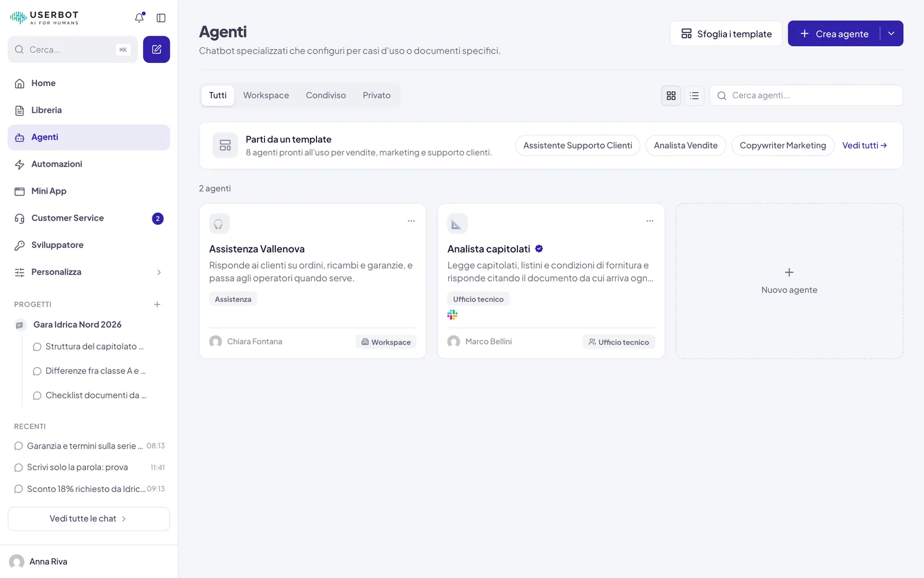Viewport: 924px width, 578px height.
Task: Open Automazioni in sidebar
Action: (89, 164)
